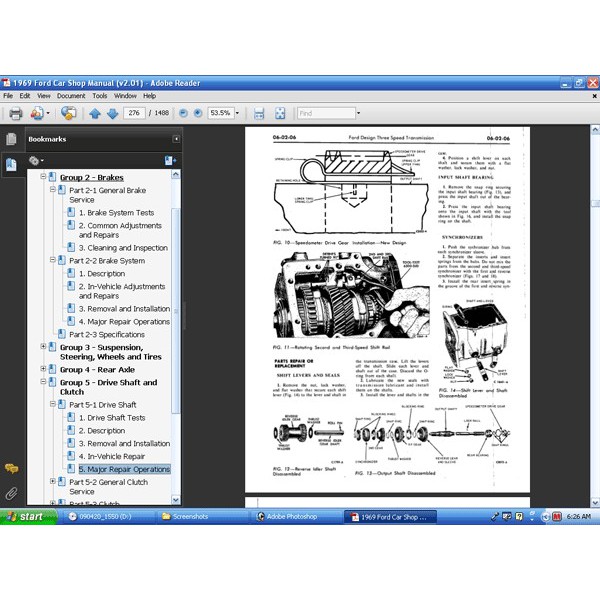
Task: Collapse Group 5 - Drive Shaft and Clutch
Action: pyautogui.click(x=43, y=382)
